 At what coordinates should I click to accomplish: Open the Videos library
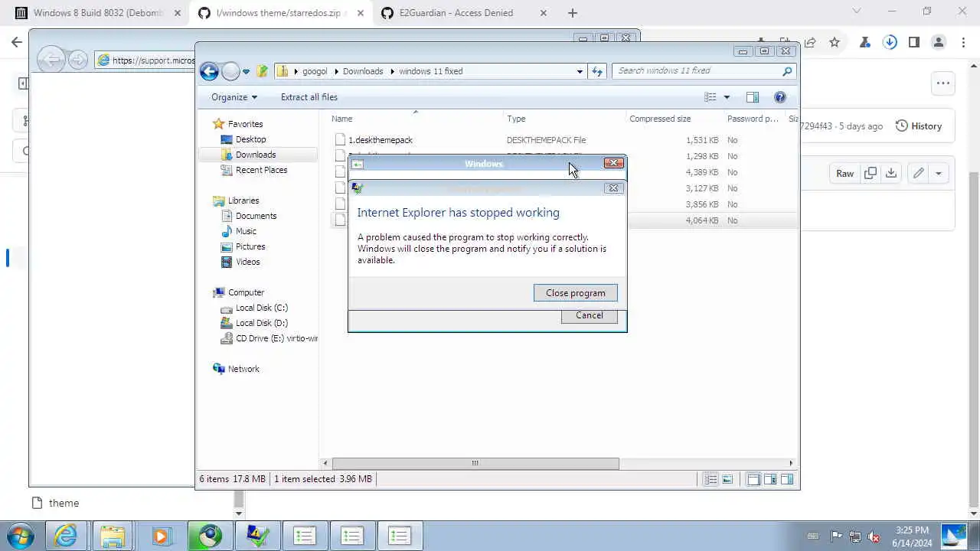(247, 262)
